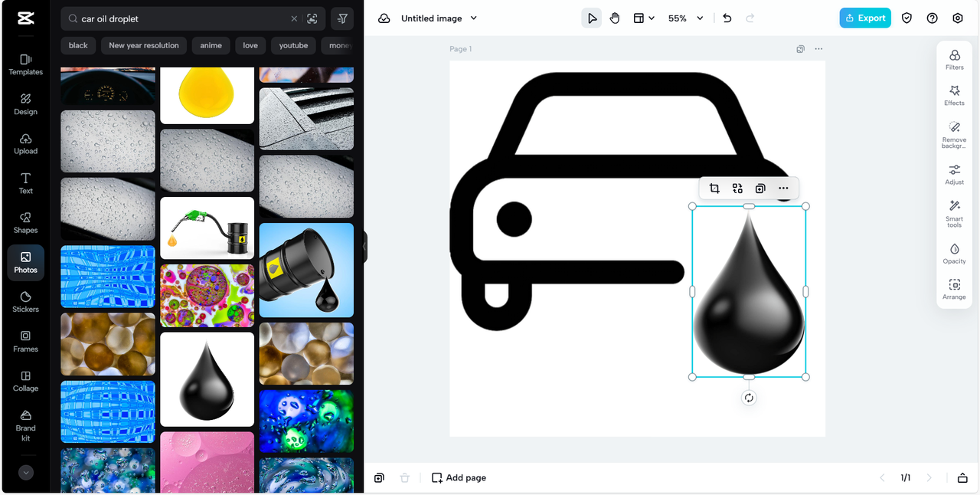
Task: Click the replace image toolbar icon
Action: [x=737, y=188]
